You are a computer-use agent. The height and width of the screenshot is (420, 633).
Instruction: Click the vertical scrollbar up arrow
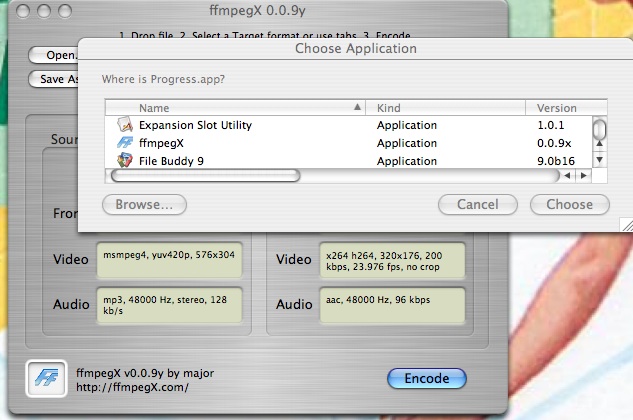coord(599,143)
